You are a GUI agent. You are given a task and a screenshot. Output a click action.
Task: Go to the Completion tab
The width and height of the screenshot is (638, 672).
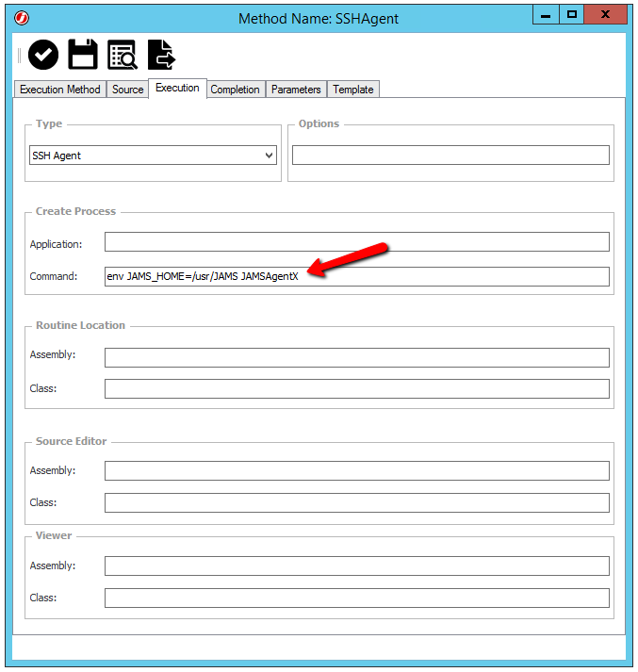click(236, 90)
